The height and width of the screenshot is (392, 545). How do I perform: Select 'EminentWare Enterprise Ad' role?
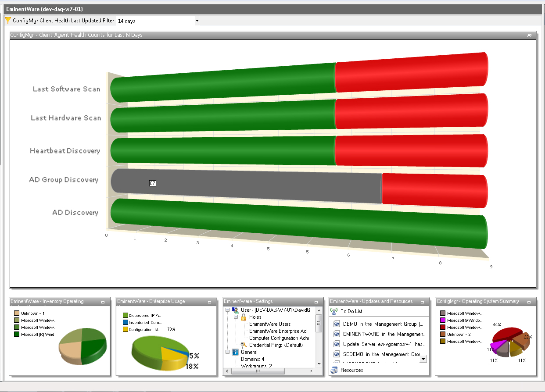(x=278, y=331)
